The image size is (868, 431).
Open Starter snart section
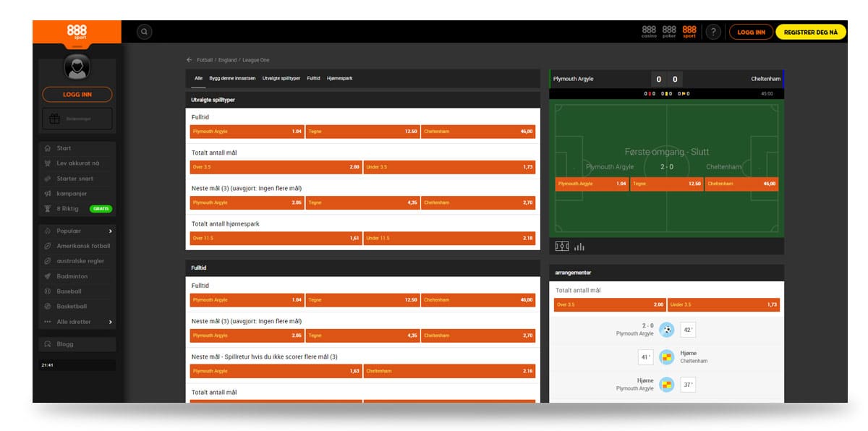[x=77, y=179]
